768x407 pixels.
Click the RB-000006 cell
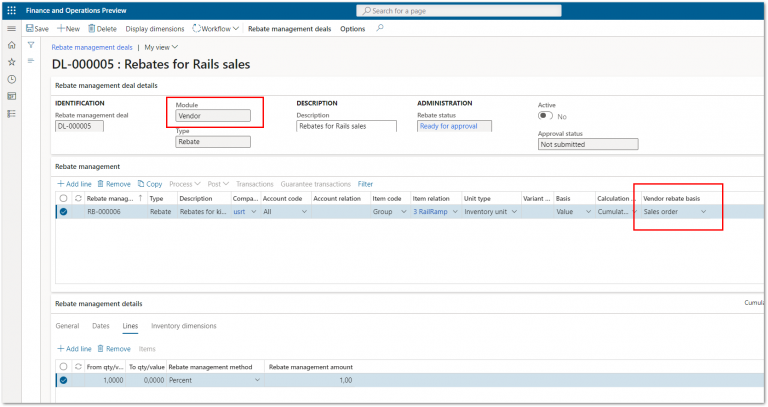[x=115, y=212]
